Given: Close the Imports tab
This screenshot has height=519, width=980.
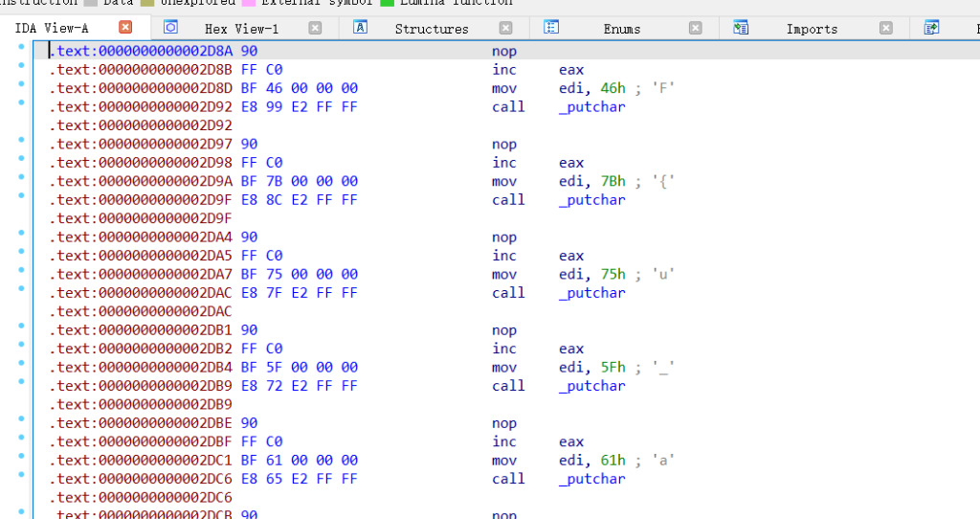Looking at the screenshot, I should (886, 29).
